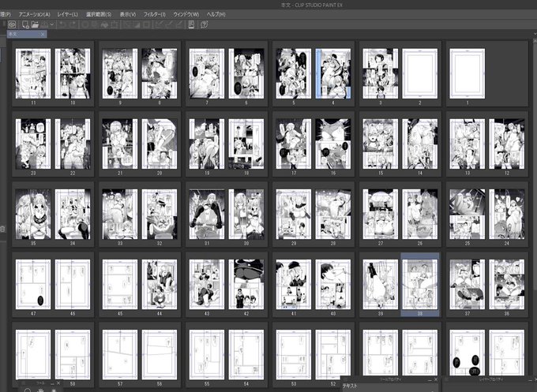The height and width of the screenshot is (392, 537).
Task: Click the Invert Selected Area icon
Action: tap(137, 24)
